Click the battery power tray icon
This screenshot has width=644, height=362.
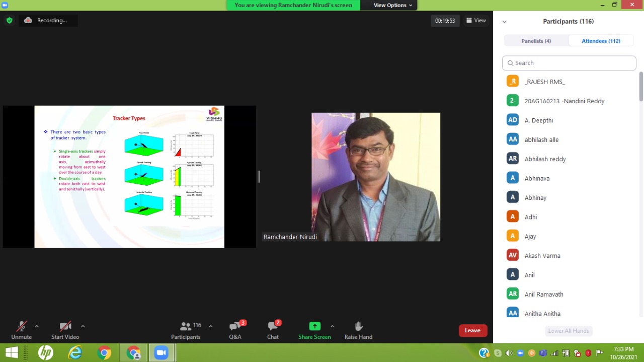coord(566,353)
